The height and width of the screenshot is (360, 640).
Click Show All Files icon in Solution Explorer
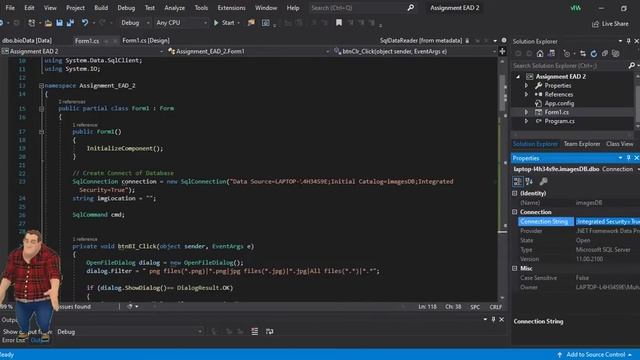click(616, 53)
